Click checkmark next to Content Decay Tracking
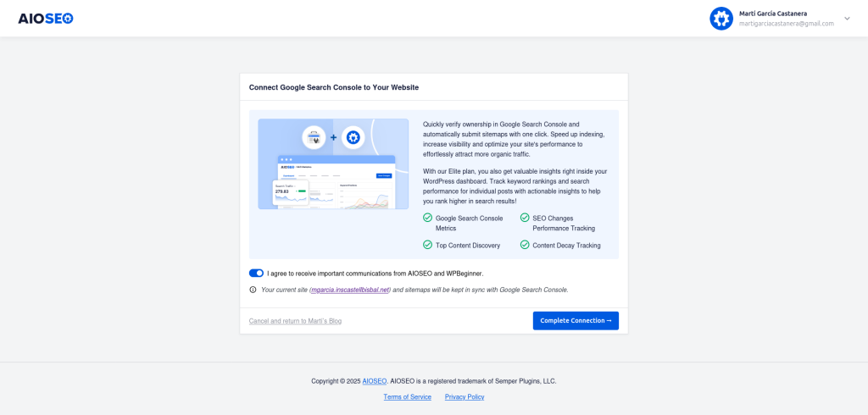 (x=525, y=245)
